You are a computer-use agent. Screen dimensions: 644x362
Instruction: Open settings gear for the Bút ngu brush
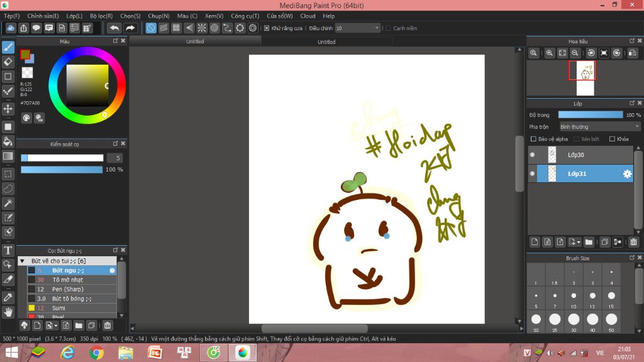112,270
